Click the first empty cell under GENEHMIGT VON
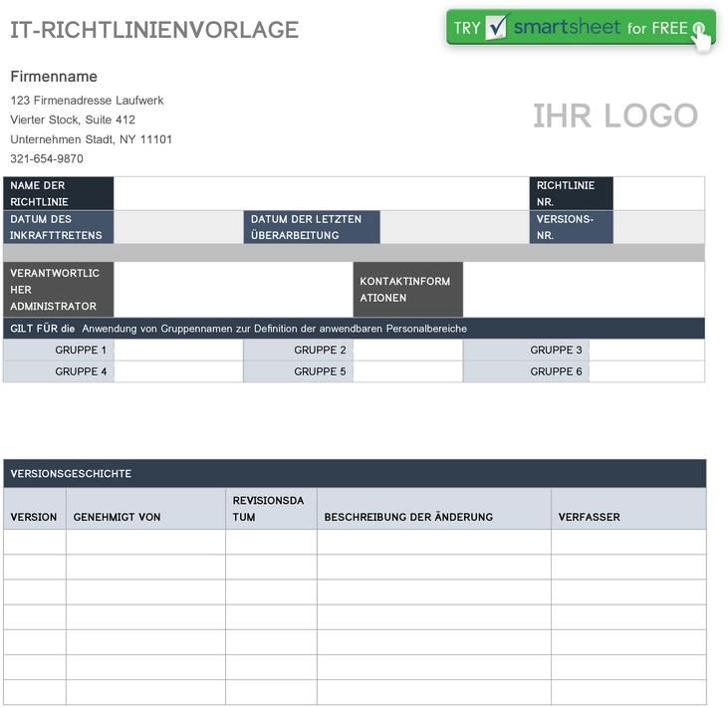Screen dimensions: 728x707 click(x=145, y=542)
